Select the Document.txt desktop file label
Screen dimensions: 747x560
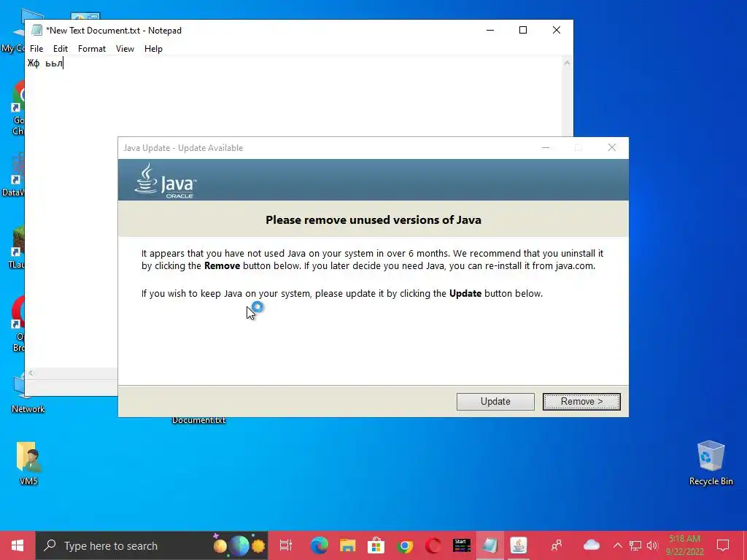(x=198, y=420)
